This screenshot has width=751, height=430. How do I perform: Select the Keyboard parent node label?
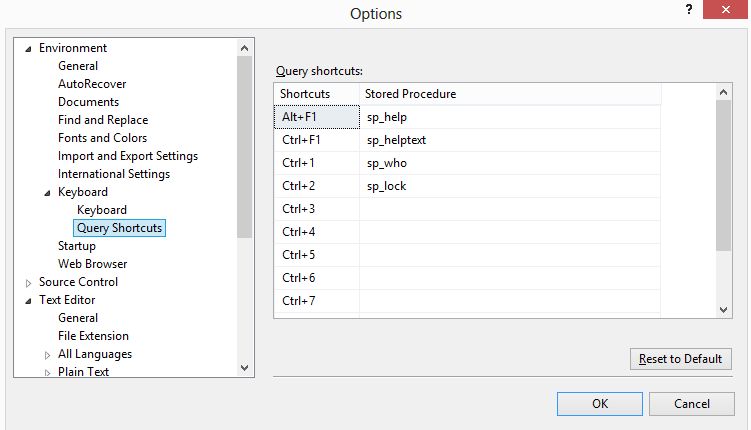coord(83,192)
